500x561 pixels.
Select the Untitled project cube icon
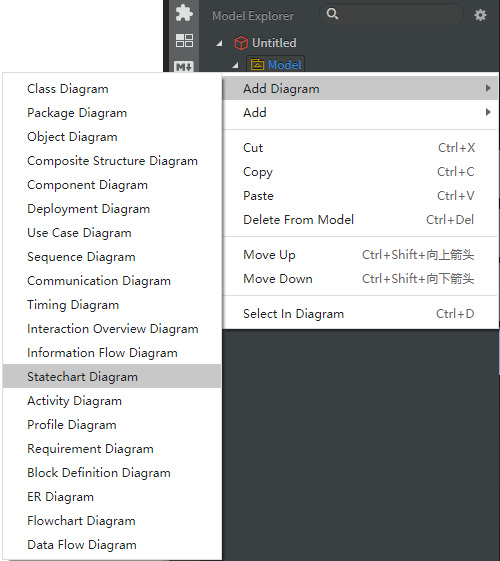pos(241,43)
